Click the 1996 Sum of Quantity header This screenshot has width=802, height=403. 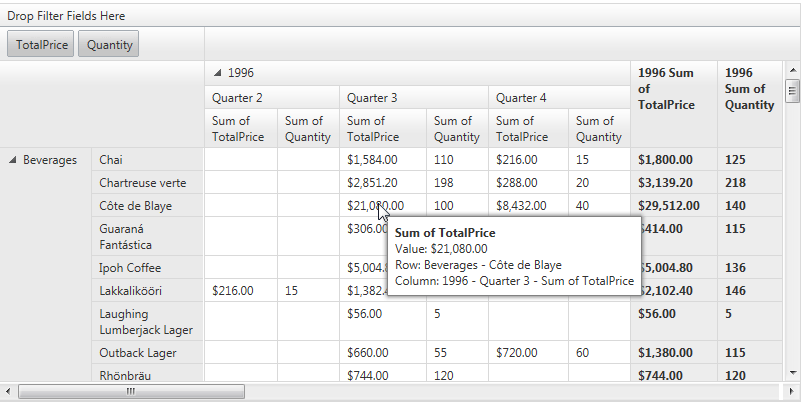click(749, 89)
